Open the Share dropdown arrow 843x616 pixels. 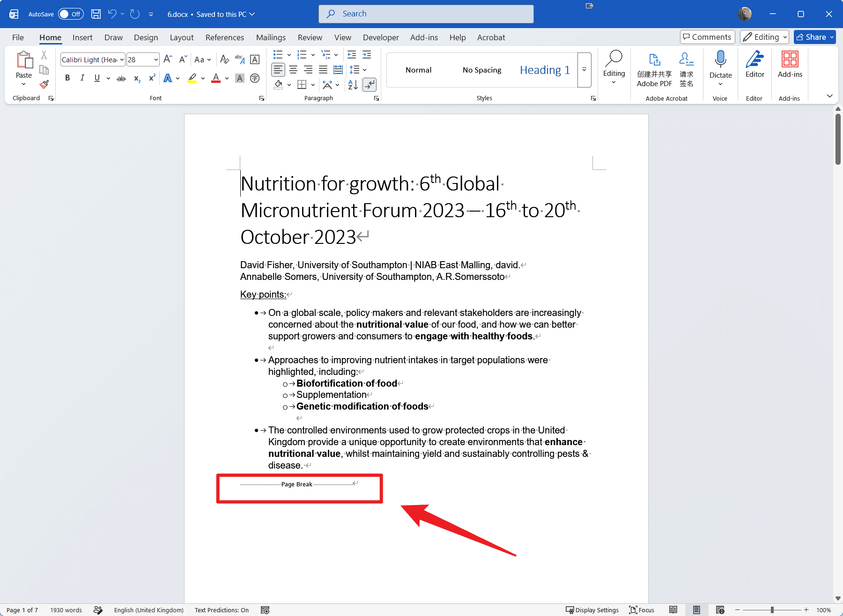coord(832,37)
